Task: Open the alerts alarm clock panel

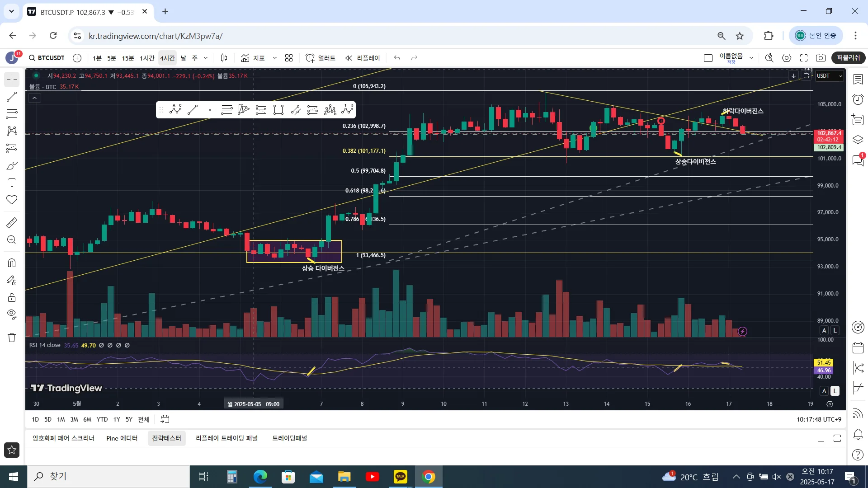Action: coord(858,99)
